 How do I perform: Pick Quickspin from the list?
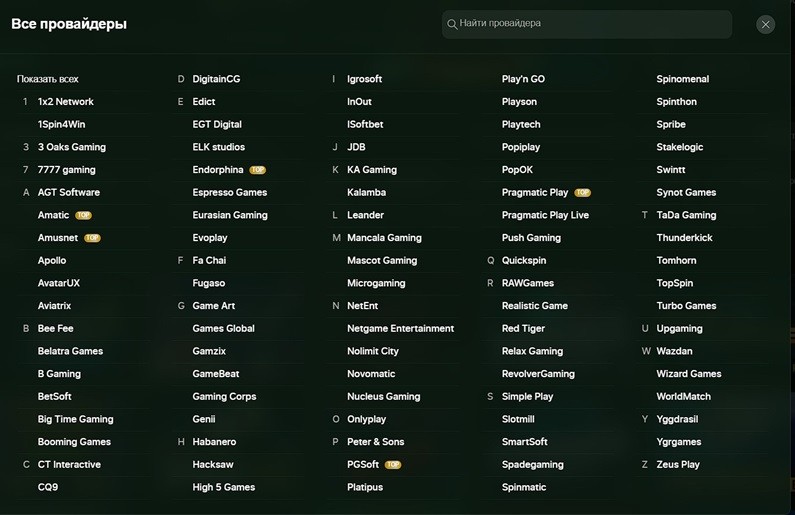point(524,260)
